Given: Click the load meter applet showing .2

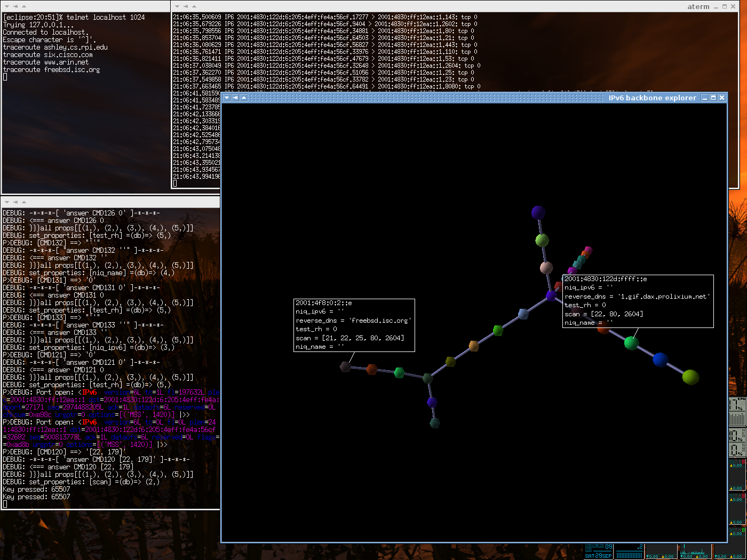Looking at the screenshot, I should click(630, 551).
